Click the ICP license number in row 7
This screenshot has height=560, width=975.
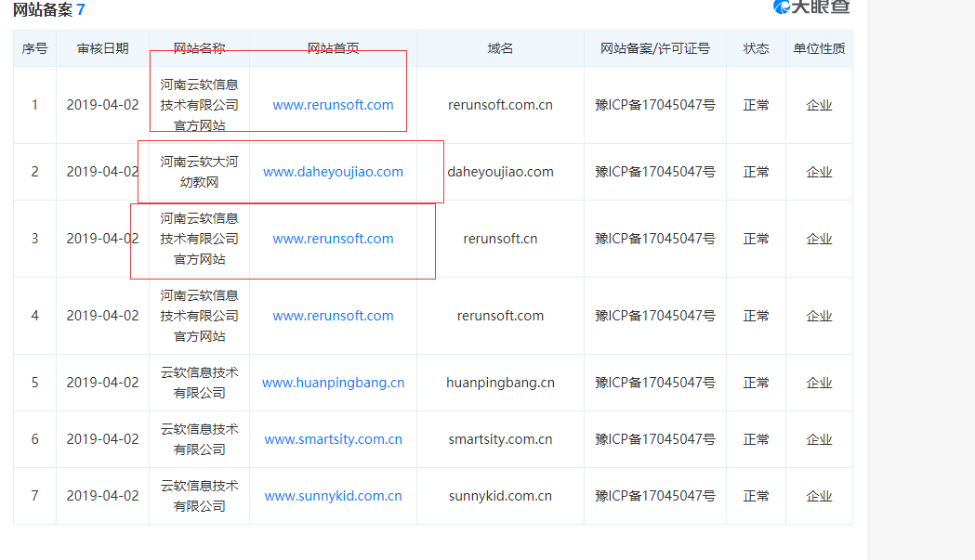pos(654,496)
